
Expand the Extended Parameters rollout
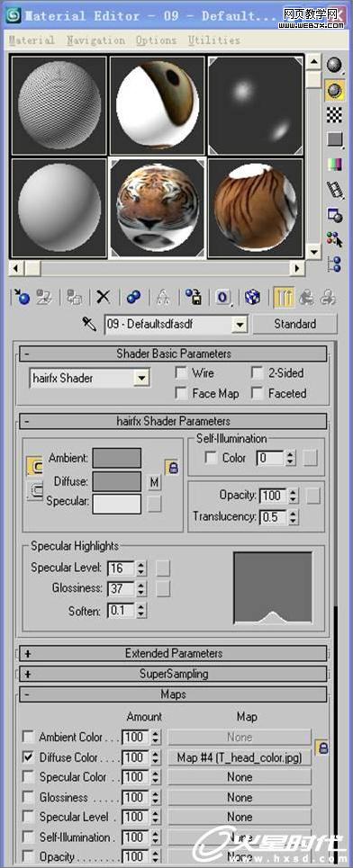tap(173, 653)
